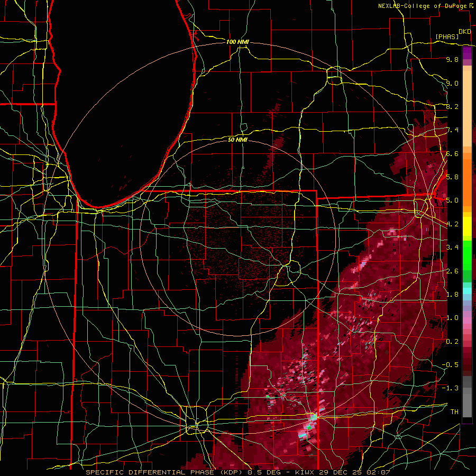Pick the gray segment at the color bar bottom
Viewport: 476px width, 476px height.
(x=467, y=402)
